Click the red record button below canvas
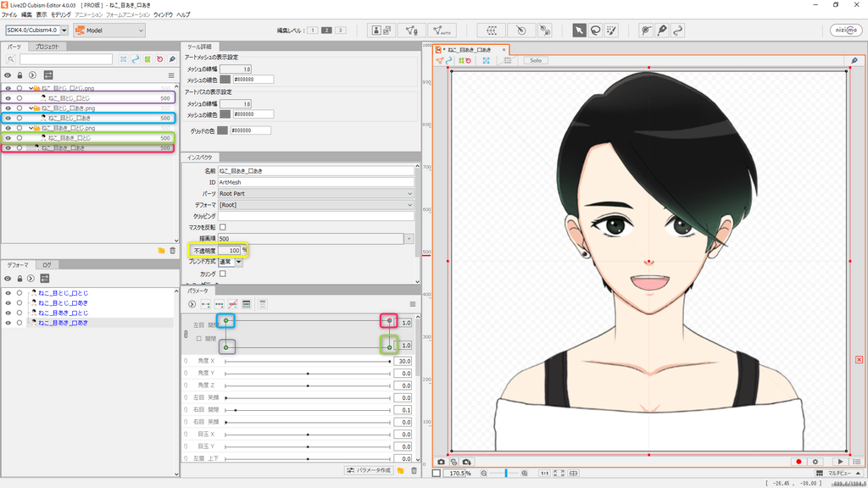Viewport: 868px width, 488px height. point(798,462)
